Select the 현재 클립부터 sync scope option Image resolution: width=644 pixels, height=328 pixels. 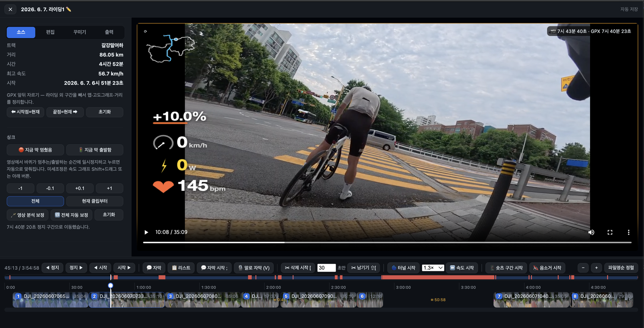pos(95,201)
